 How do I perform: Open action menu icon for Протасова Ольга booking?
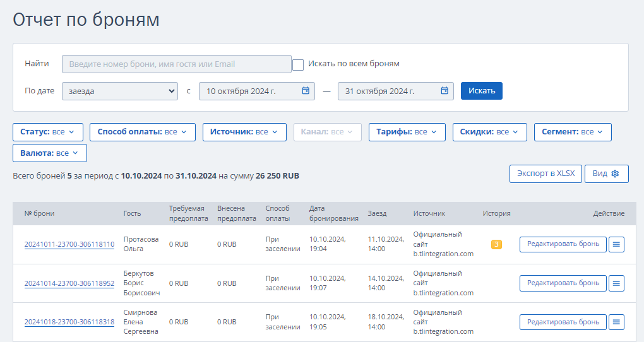(x=616, y=244)
